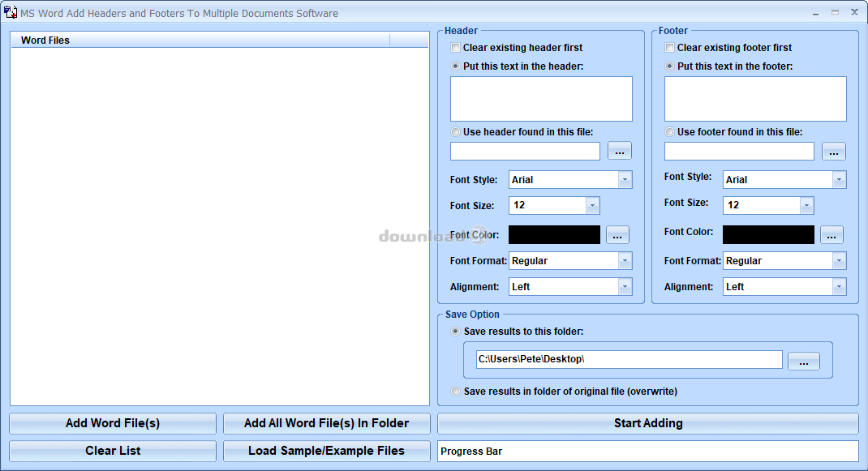Click the Word Files column header
Screen dimensions: 868x471
point(200,40)
